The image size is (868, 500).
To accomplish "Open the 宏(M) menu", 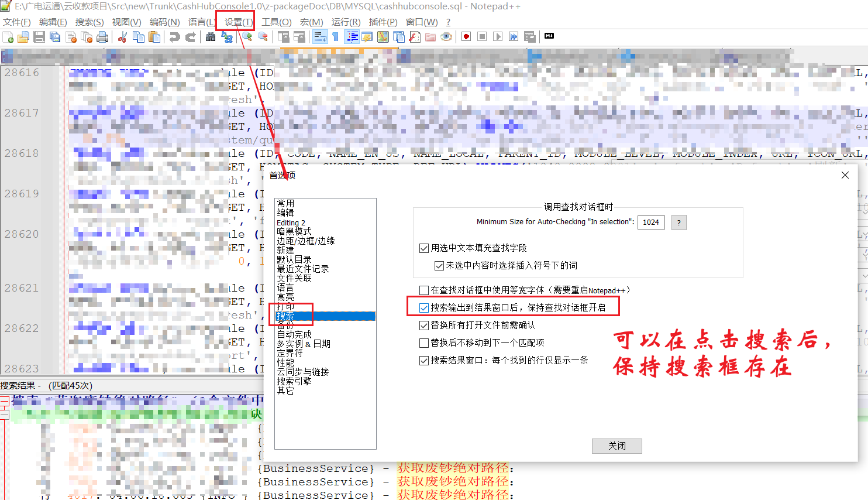I will point(311,22).
